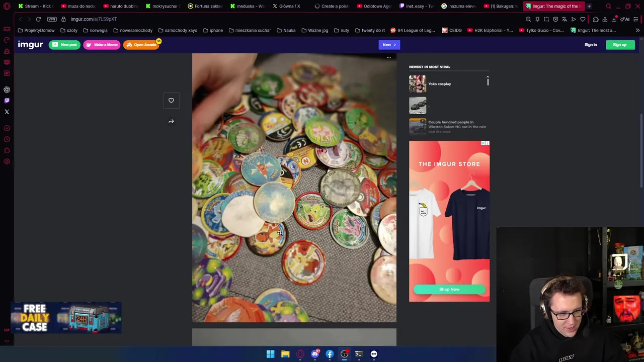Go to Next imgur post
This screenshot has width=644, height=362.
coord(389,45)
